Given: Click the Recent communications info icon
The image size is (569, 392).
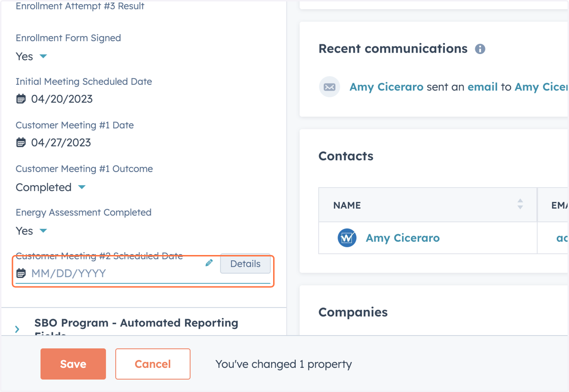Looking at the screenshot, I should 480,49.
